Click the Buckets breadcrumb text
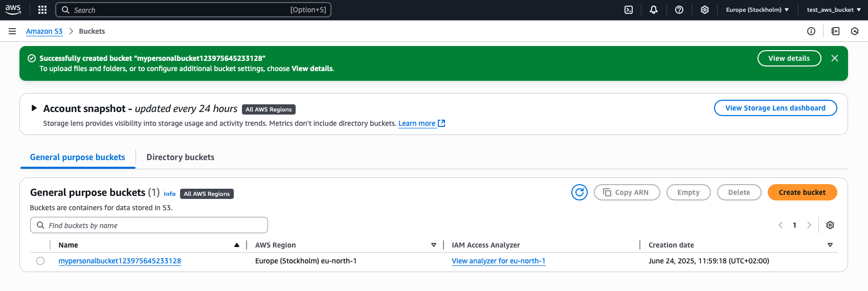 tap(92, 31)
